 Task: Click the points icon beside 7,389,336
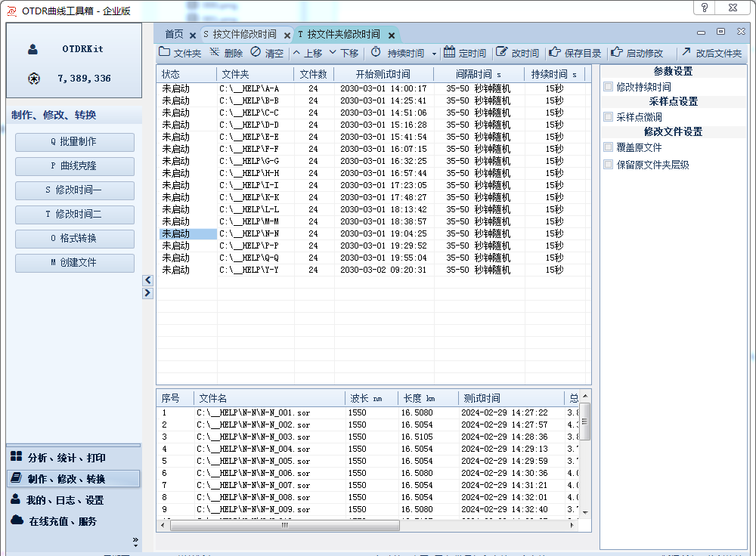(34, 79)
